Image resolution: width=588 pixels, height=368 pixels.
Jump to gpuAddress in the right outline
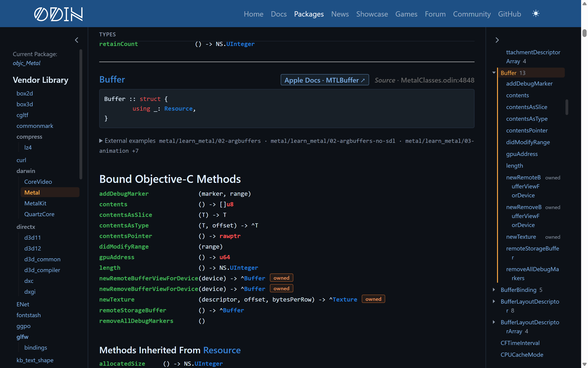(x=522, y=154)
